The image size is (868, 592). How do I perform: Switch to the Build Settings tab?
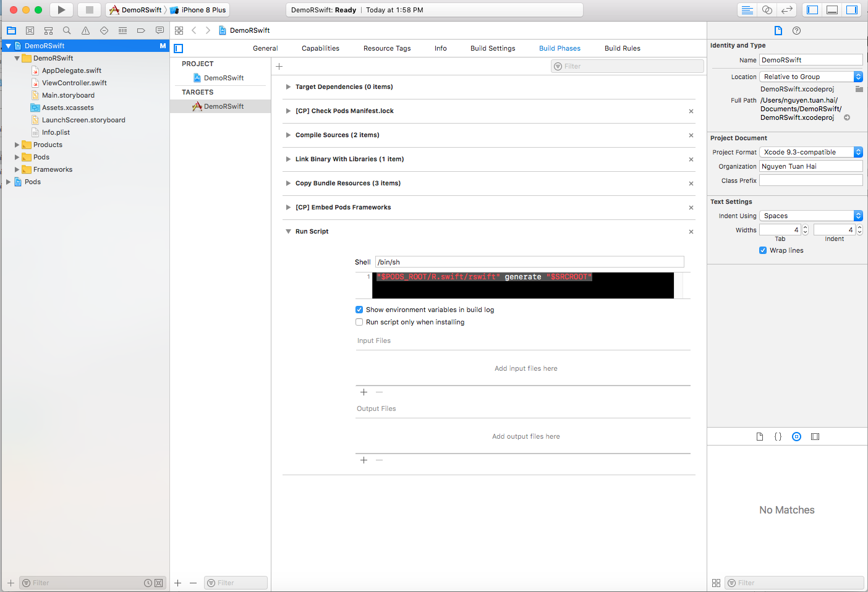pos(493,48)
